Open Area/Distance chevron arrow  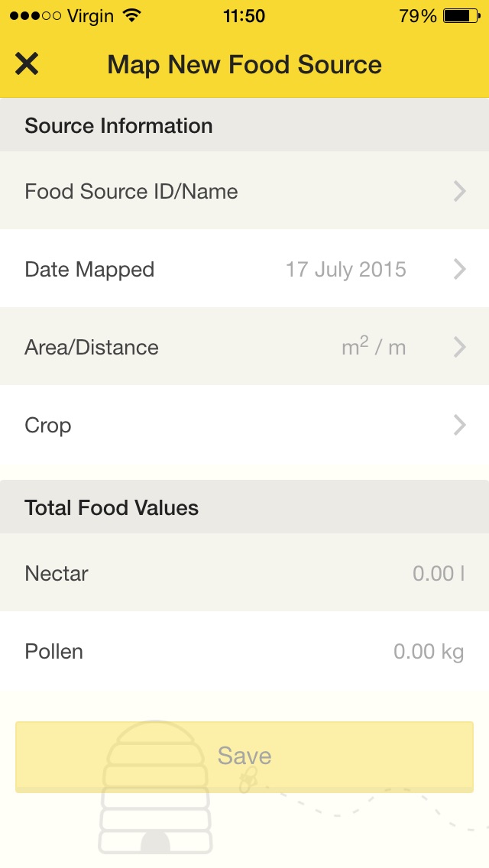[x=460, y=347]
